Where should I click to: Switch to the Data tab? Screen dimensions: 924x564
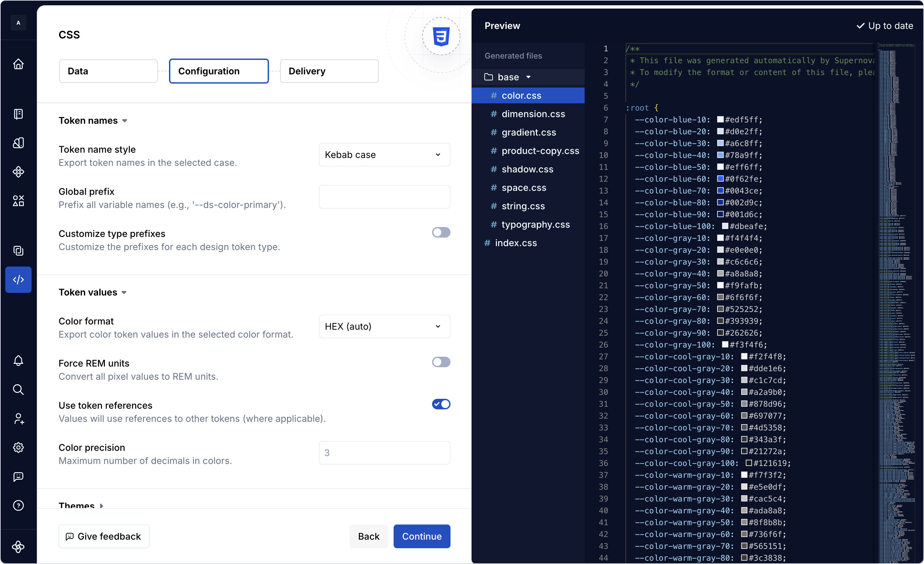109,71
